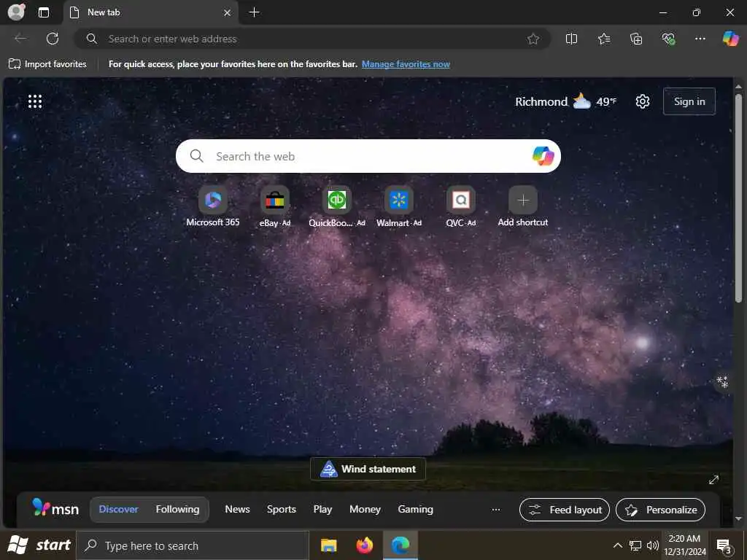Open Copilot from the search box
This screenshot has width=747, height=560.
pyautogui.click(x=543, y=156)
